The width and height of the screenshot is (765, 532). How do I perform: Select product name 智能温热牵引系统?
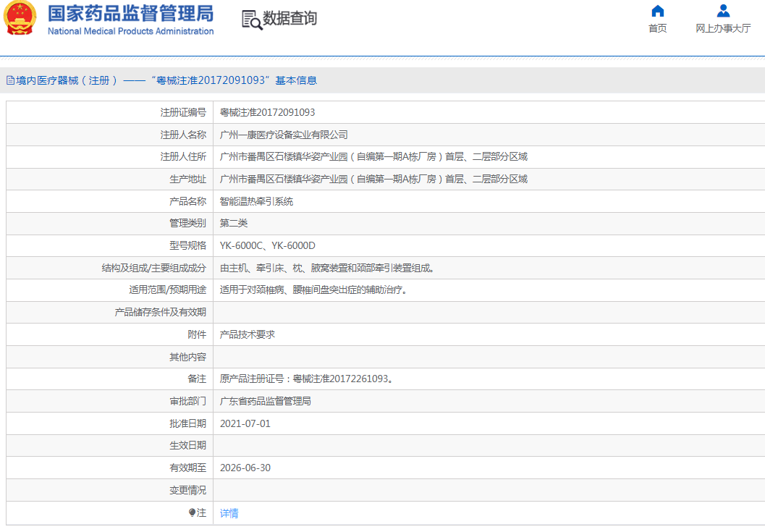pos(256,201)
